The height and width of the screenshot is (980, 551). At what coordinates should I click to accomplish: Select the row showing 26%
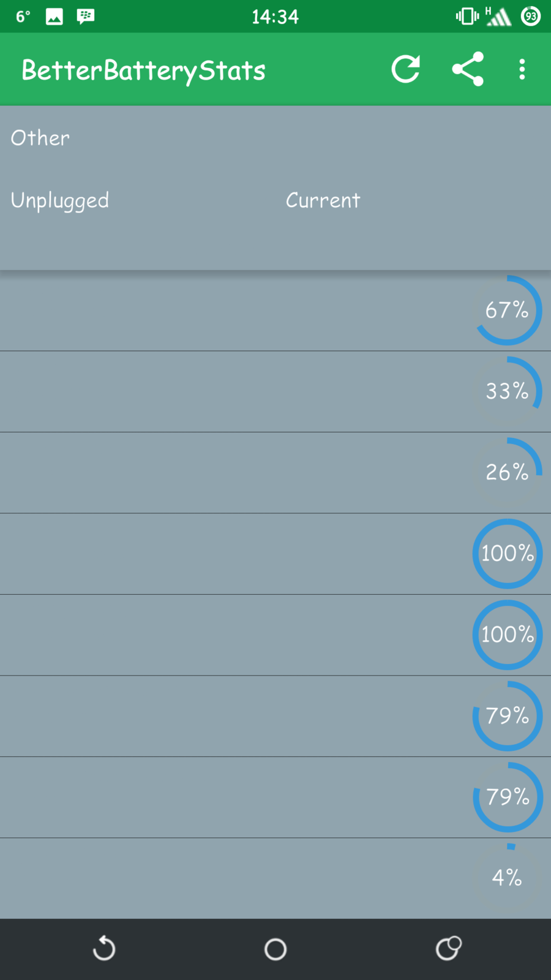pyautogui.click(x=275, y=472)
